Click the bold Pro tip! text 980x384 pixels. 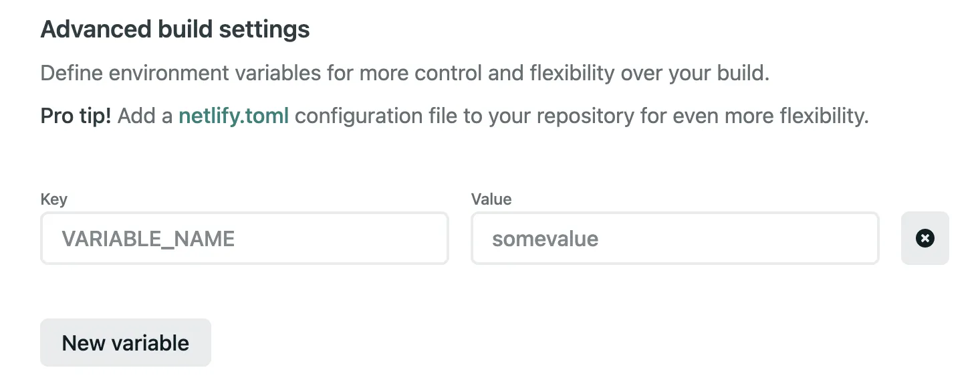click(76, 116)
